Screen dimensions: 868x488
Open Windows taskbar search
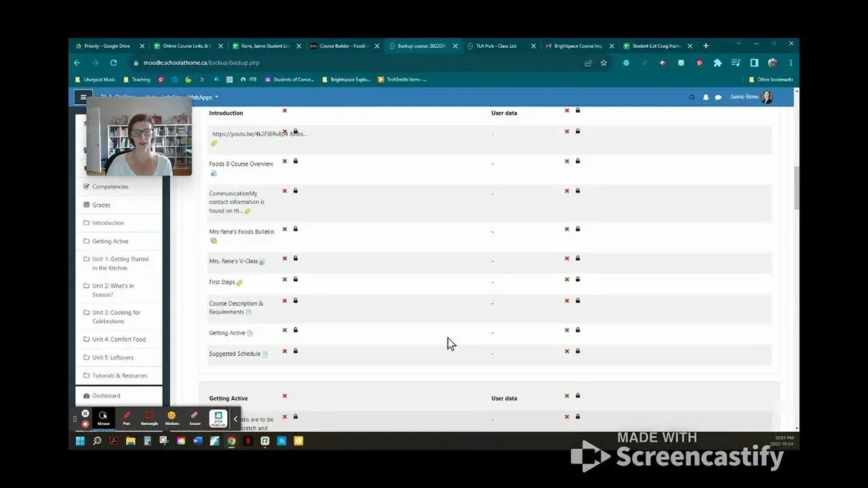(x=97, y=440)
